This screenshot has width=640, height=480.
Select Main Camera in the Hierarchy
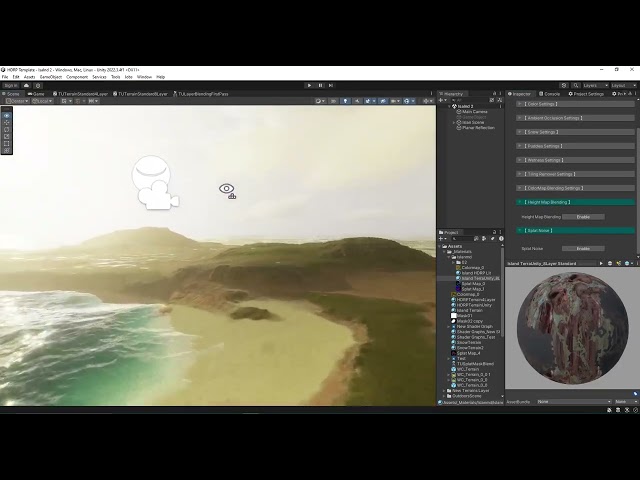tap(474, 111)
